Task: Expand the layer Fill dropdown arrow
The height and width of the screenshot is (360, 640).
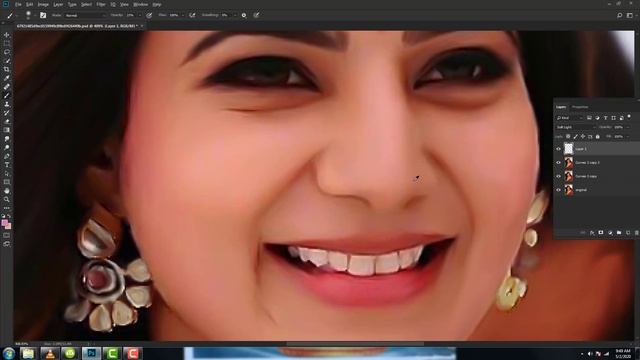Action: (628, 136)
